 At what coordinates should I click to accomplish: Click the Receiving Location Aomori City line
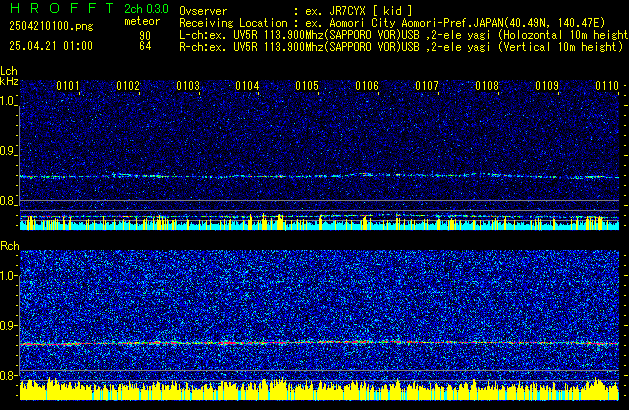tap(392, 23)
